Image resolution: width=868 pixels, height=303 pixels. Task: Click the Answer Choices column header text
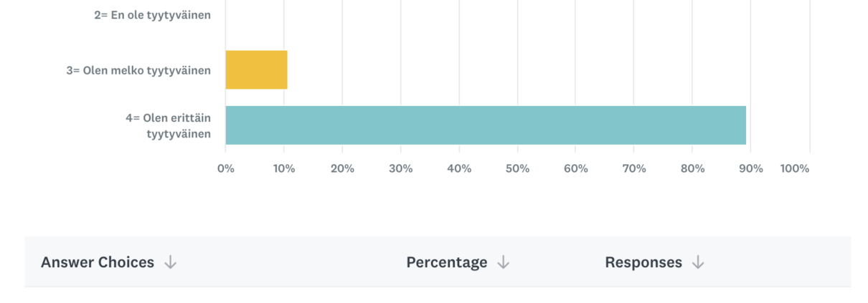coord(98,262)
